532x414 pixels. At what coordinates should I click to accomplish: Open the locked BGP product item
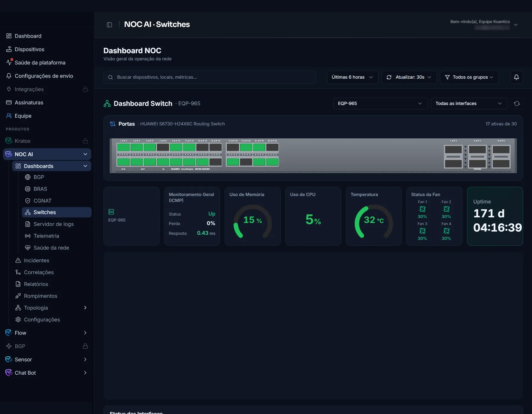click(x=47, y=346)
